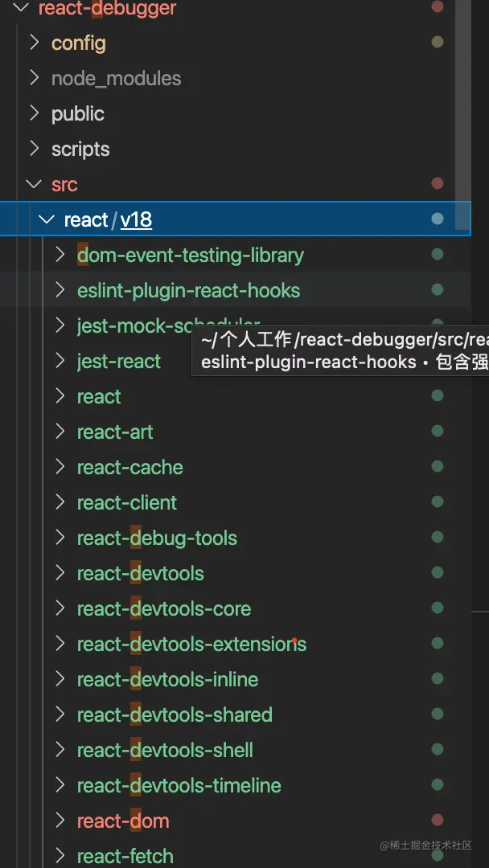Collapse the src folder chevron
489x868 pixels.
point(35,184)
